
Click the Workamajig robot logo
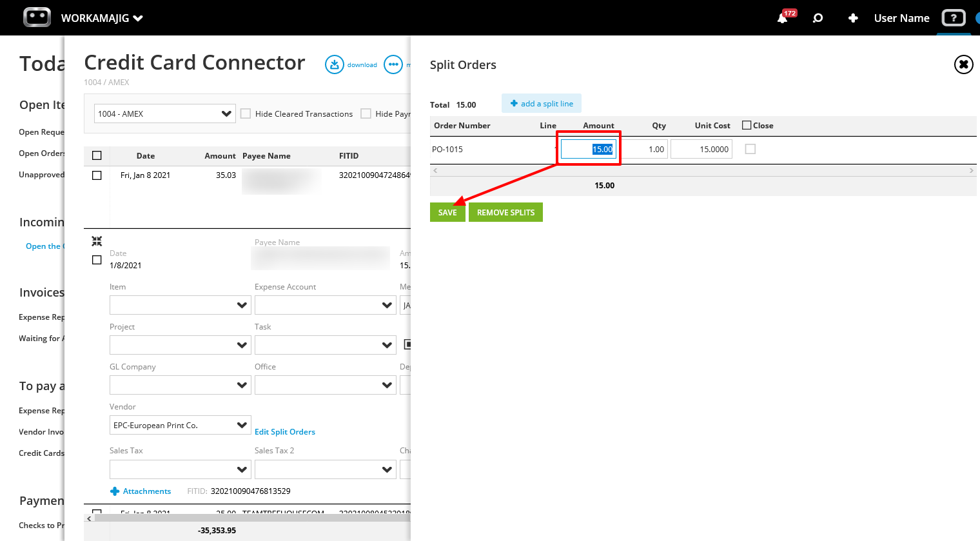pyautogui.click(x=37, y=17)
